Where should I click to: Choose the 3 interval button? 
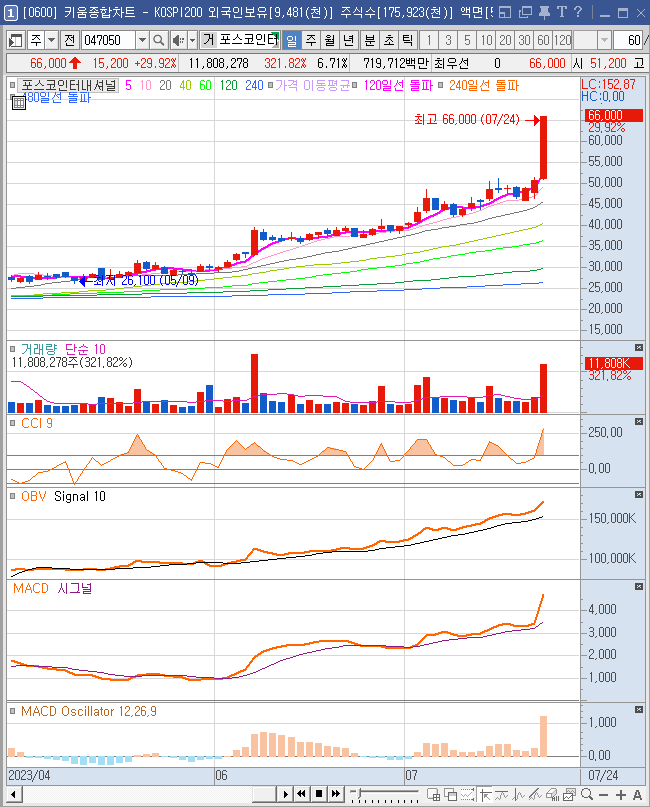coord(448,40)
